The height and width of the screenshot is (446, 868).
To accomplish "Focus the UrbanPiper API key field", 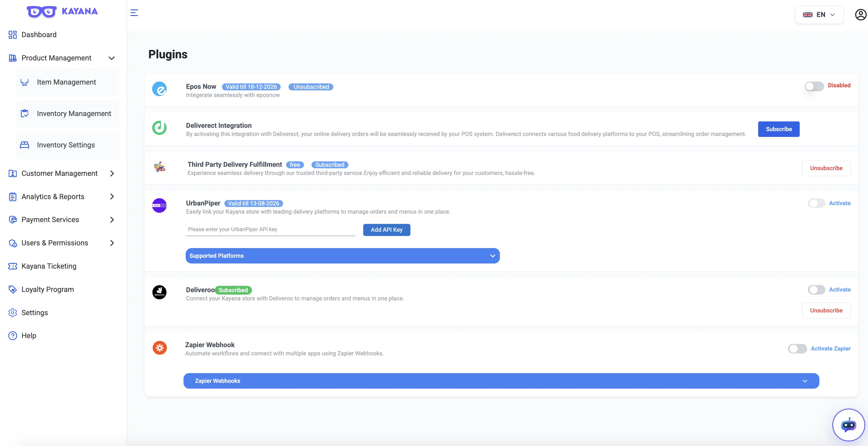I will tap(270, 230).
